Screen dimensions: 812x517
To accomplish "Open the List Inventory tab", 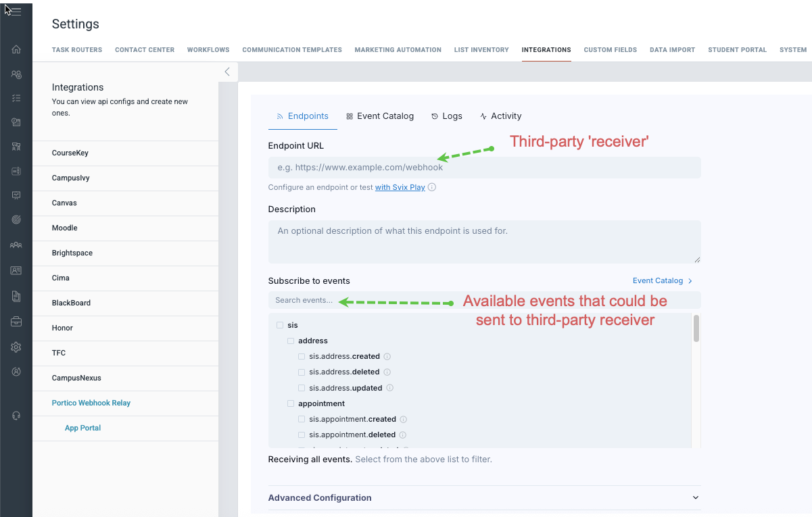I will [481, 50].
